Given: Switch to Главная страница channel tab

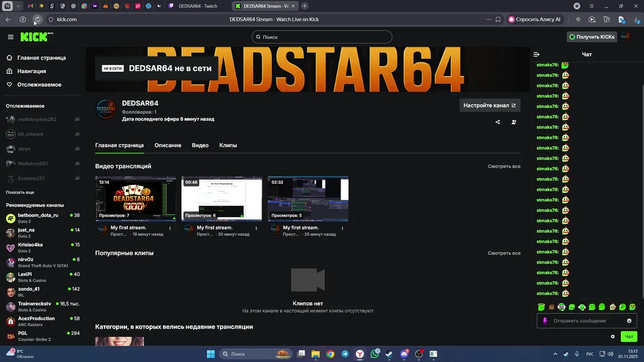Looking at the screenshot, I should pyautogui.click(x=119, y=145).
